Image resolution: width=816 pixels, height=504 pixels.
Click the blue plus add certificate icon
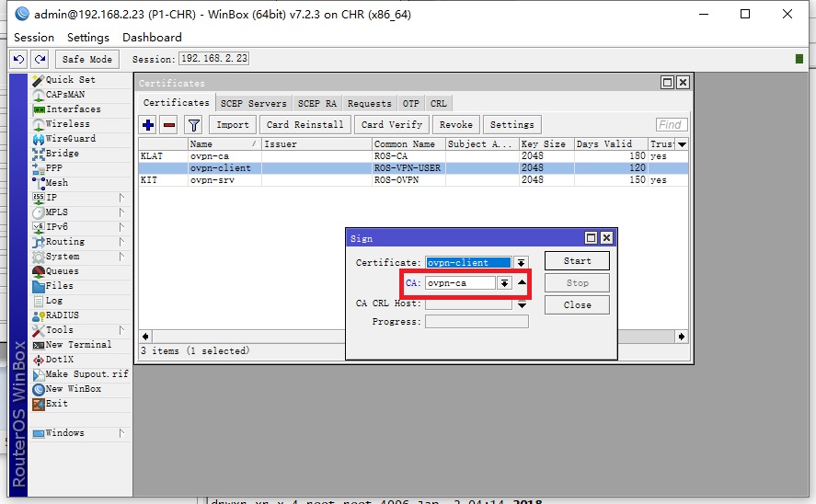coord(148,125)
